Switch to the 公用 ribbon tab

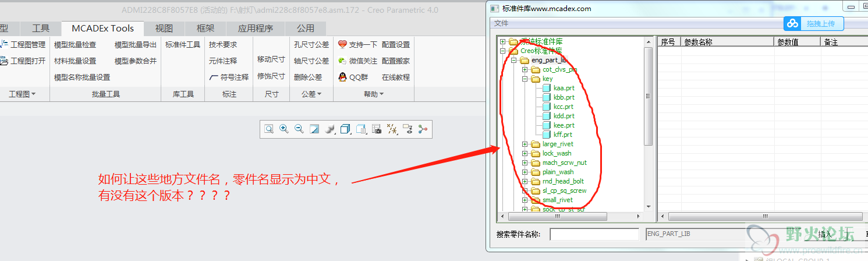point(306,28)
